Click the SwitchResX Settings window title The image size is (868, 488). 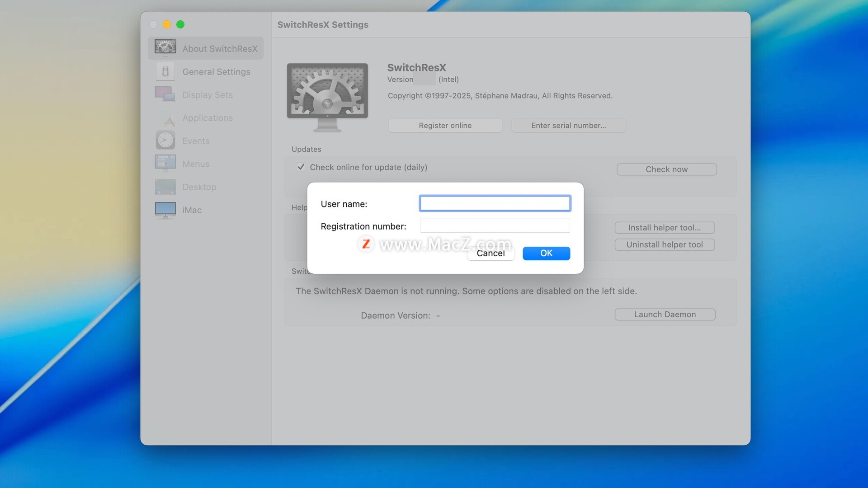point(323,25)
